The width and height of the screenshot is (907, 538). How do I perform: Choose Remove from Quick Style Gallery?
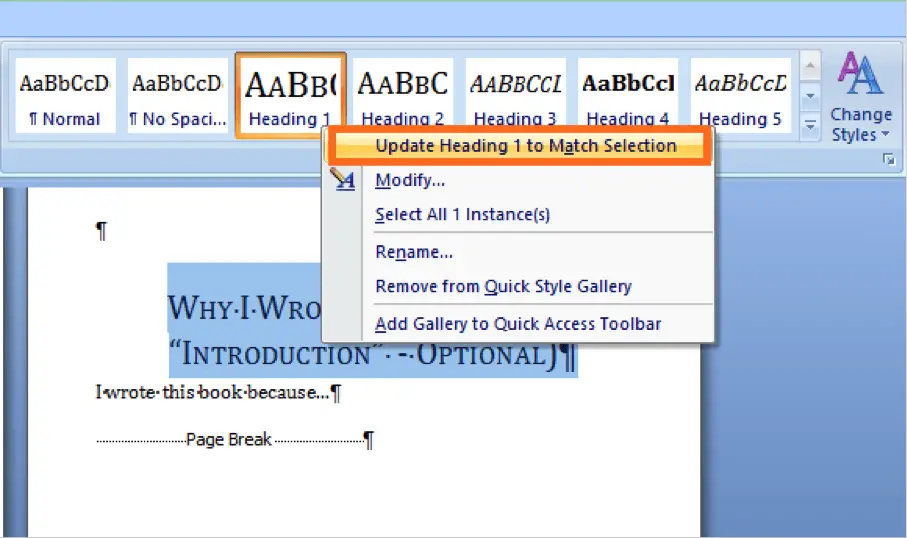pyautogui.click(x=503, y=286)
